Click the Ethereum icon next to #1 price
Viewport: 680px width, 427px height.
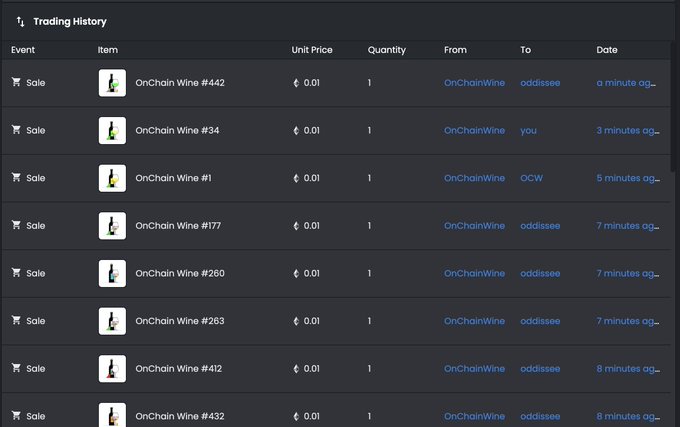pos(296,178)
